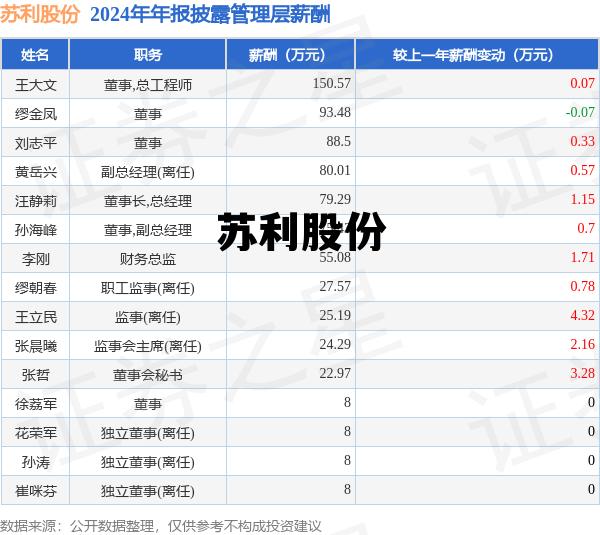Click 花荣军's change value 0
This screenshot has height=535, width=600.
[591, 431]
